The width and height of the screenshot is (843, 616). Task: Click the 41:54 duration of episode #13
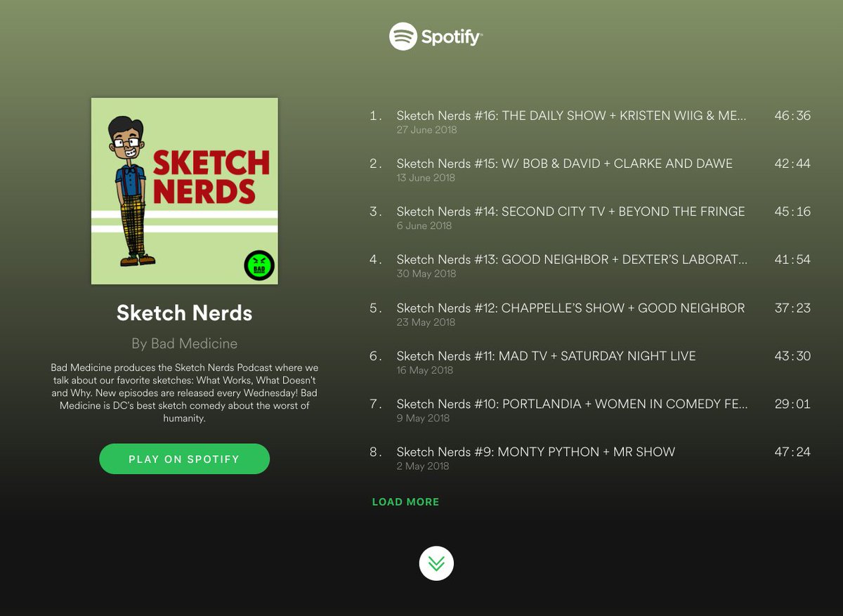point(792,259)
